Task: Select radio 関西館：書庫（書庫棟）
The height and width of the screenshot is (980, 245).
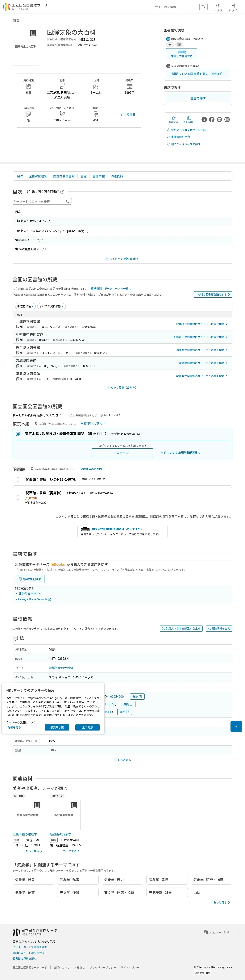Action: [x=18, y=498]
